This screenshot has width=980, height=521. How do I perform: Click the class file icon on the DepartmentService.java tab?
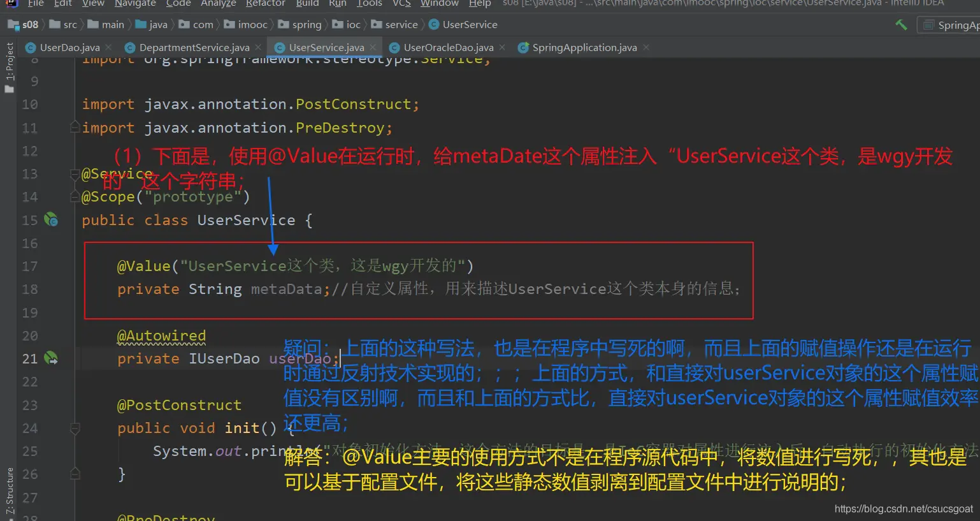[130, 48]
